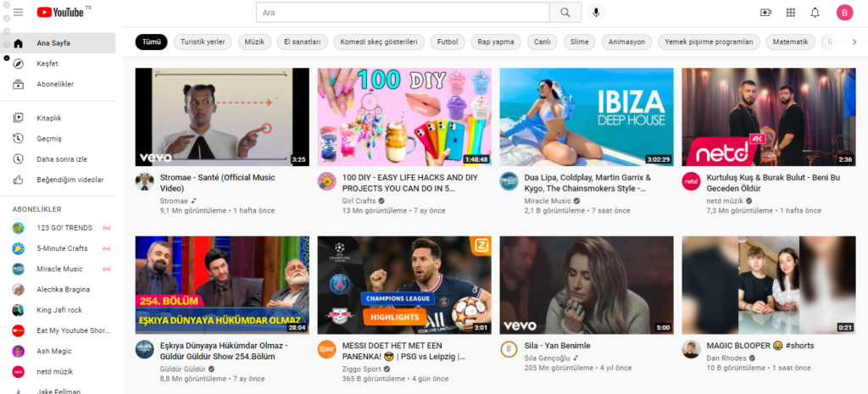Go to Ana Sayfa in the sidebar
This screenshot has height=394, width=868.
[58, 43]
